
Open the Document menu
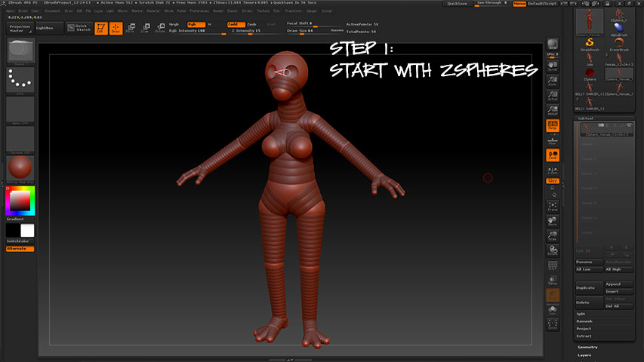point(52,11)
